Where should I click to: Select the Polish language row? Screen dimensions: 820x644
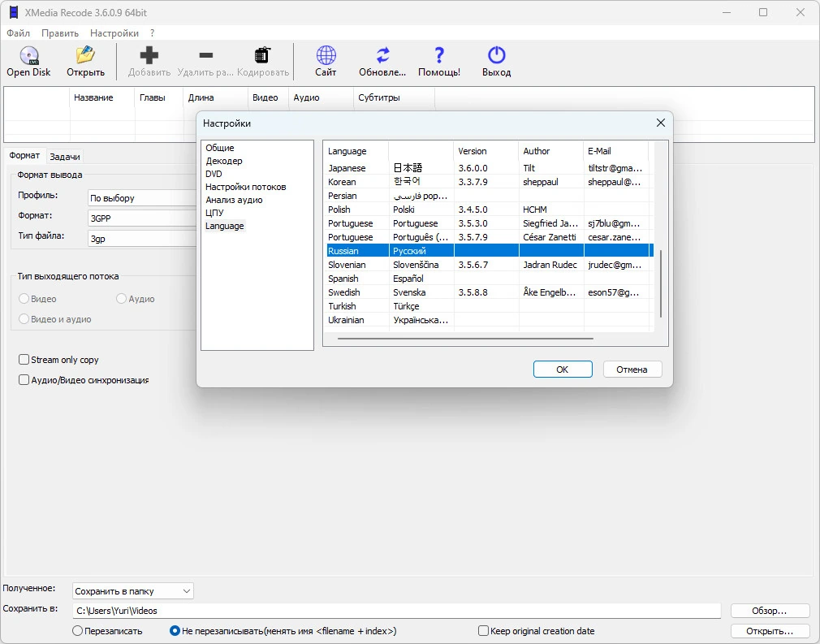pyautogui.click(x=490, y=210)
